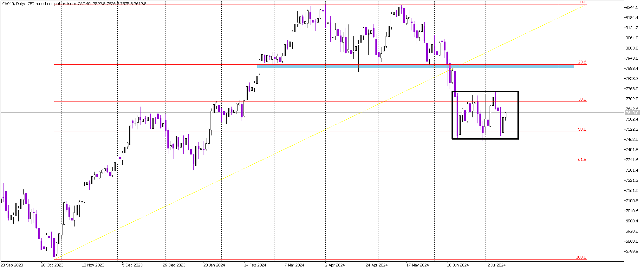Click the 7040.6 price axis label
The height and width of the screenshot is (269, 644).
(632, 211)
